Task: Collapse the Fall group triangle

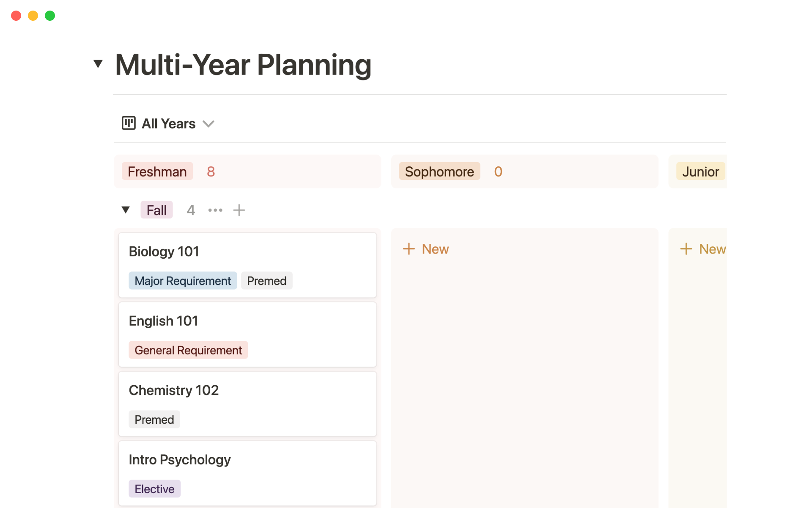Action: click(x=126, y=210)
